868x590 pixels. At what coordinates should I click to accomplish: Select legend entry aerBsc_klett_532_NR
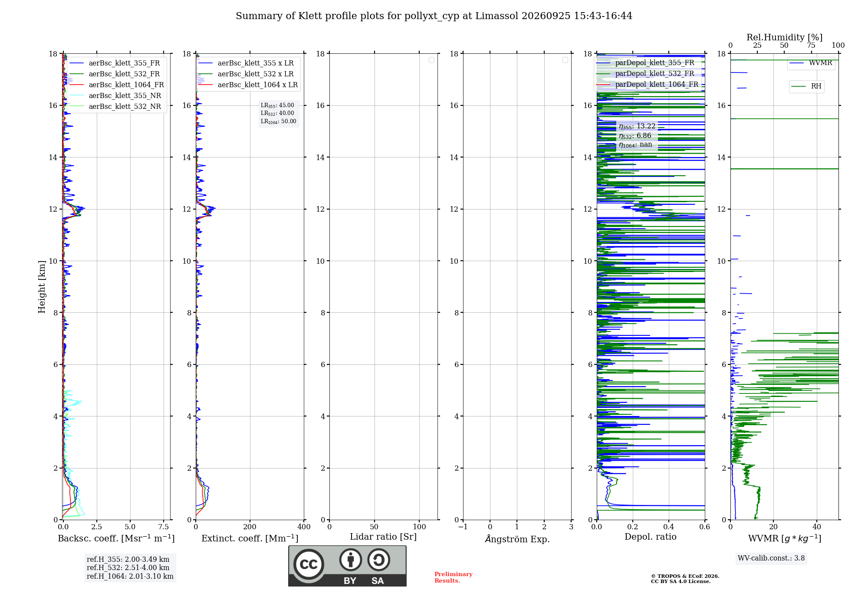pyautogui.click(x=116, y=107)
